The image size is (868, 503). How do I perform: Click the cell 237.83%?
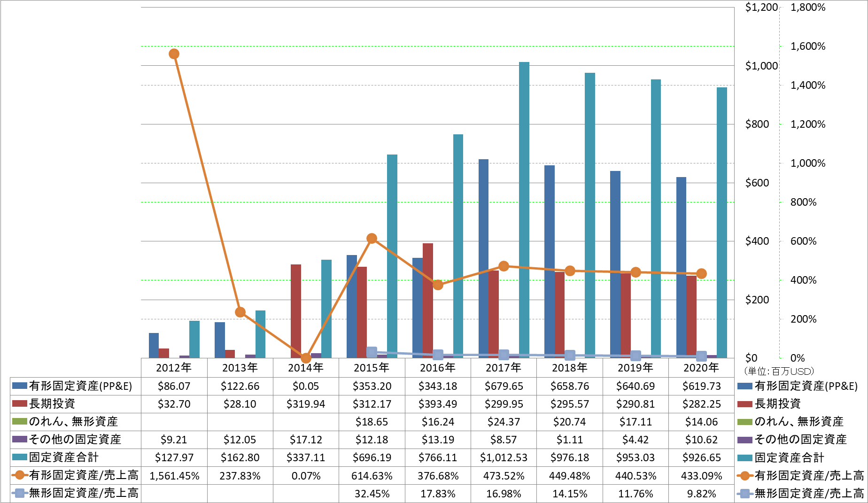(x=240, y=476)
